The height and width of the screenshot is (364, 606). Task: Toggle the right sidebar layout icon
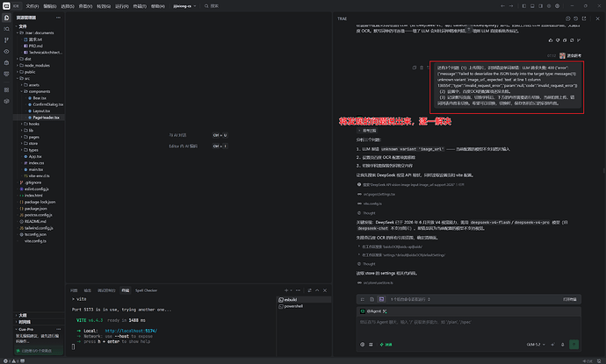click(540, 6)
